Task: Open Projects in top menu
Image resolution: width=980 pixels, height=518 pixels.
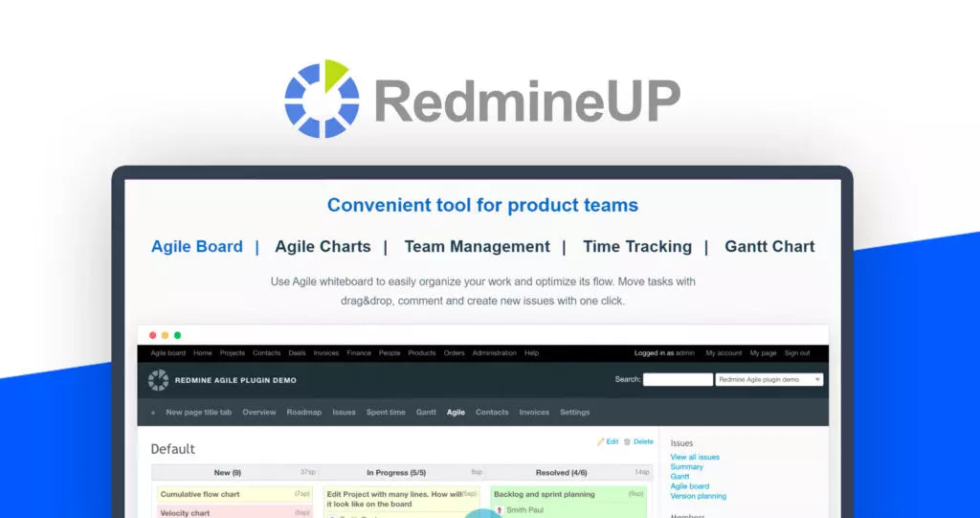Action: click(x=232, y=353)
